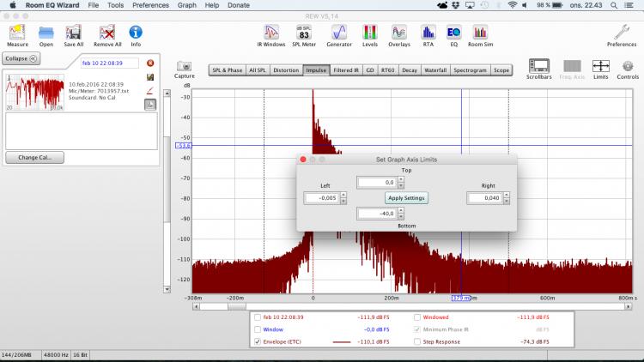Edit measurement notes pencil icon
The height and width of the screenshot is (362, 644).
(150, 90)
